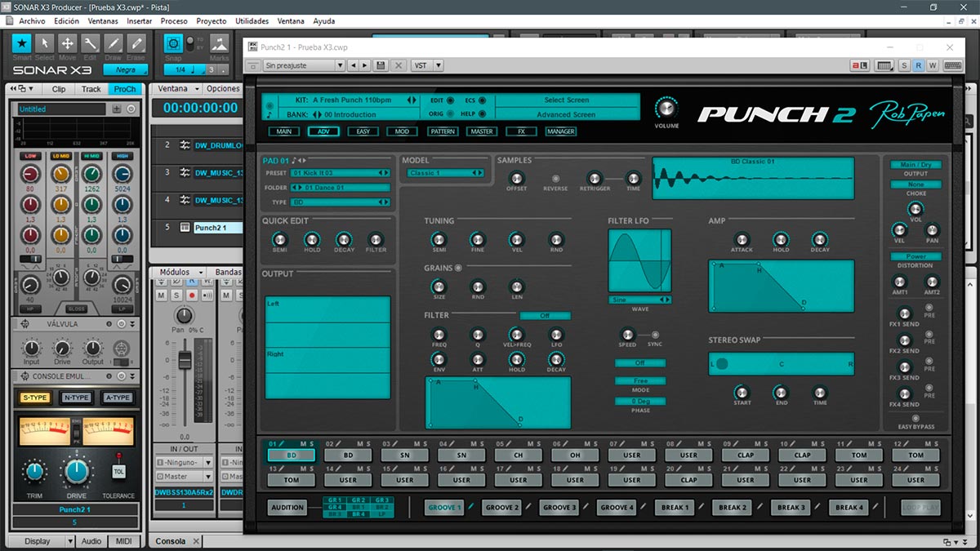Click the console Pan knob
980x551 pixels.
pos(185,315)
